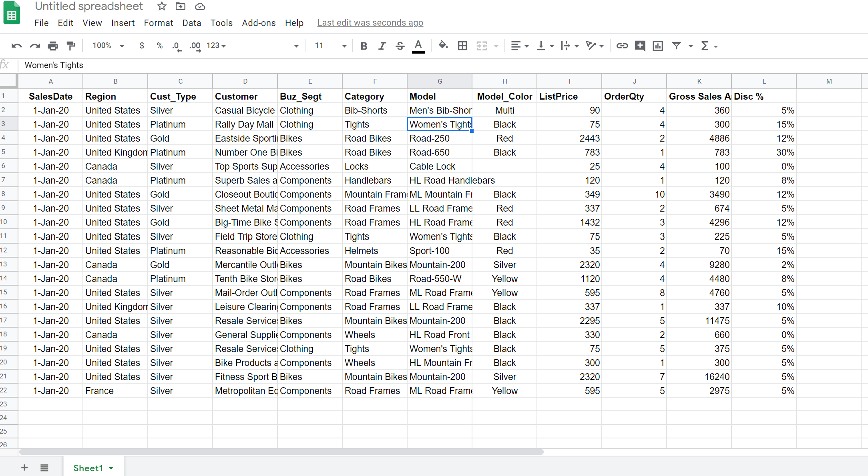Toggle Strikethrough formatting
This screenshot has width=868, height=476.
pos(400,46)
